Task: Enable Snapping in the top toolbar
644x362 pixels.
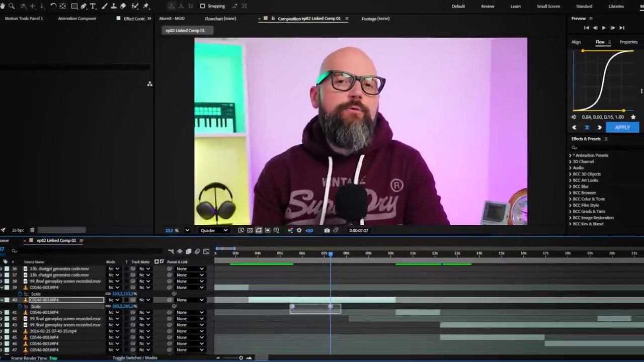Action: click(x=203, y=6)
